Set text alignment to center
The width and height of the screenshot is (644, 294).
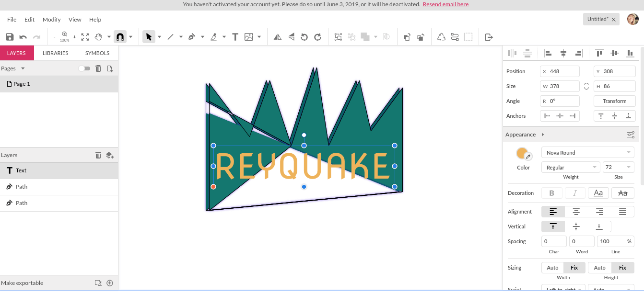click(x=576, y=212)
